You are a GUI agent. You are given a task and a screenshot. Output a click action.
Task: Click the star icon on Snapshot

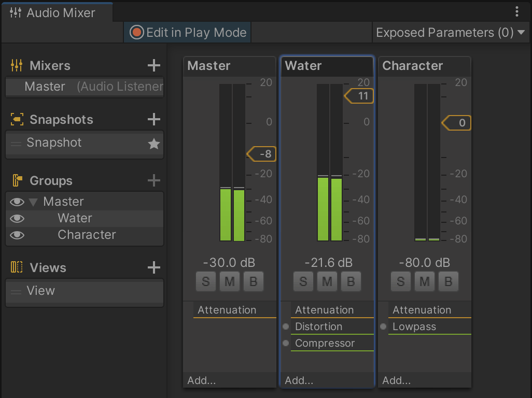pyautogui.click(x=153, y=144)
